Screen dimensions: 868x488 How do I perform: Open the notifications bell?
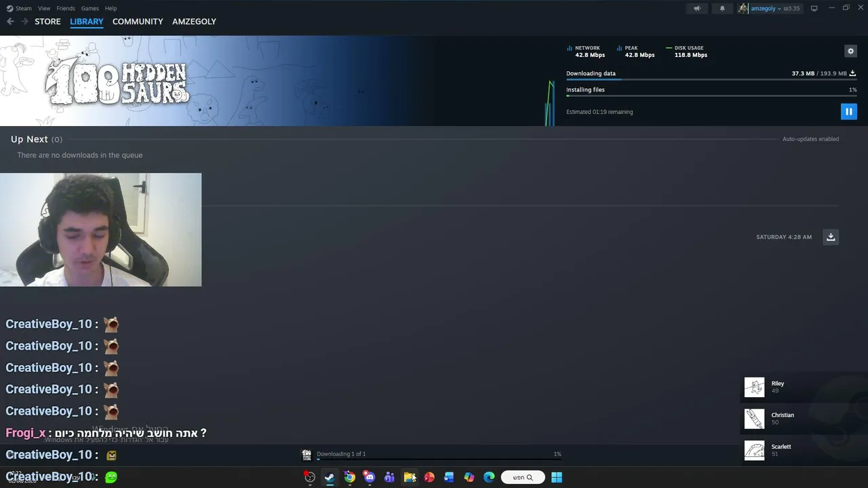tap(722, 8)
